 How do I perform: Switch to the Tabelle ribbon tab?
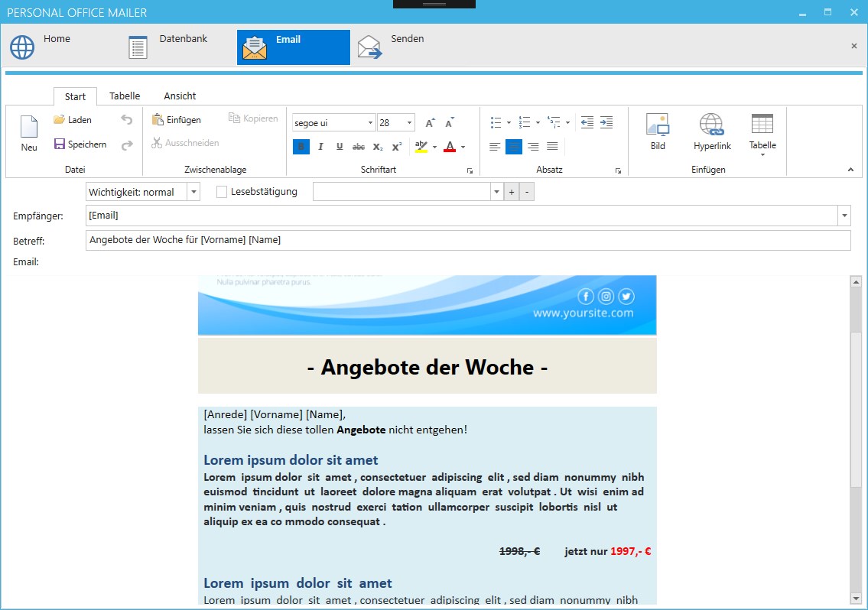125,96
